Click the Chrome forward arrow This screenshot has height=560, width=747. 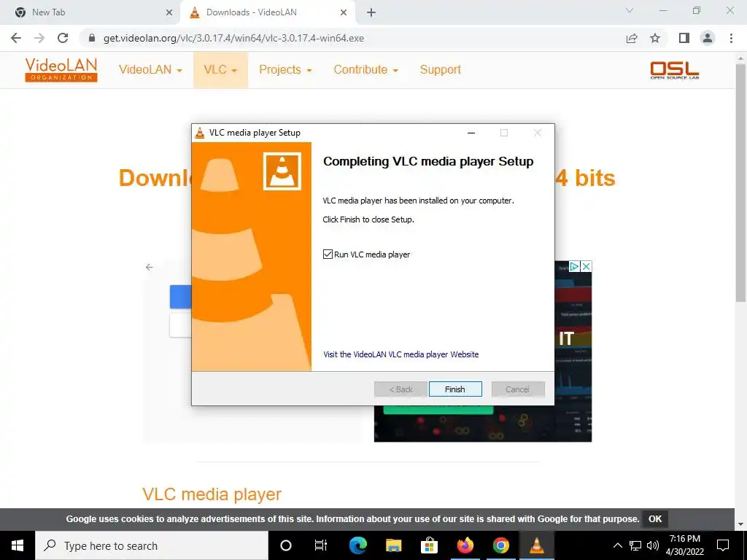tap(39, 38)
